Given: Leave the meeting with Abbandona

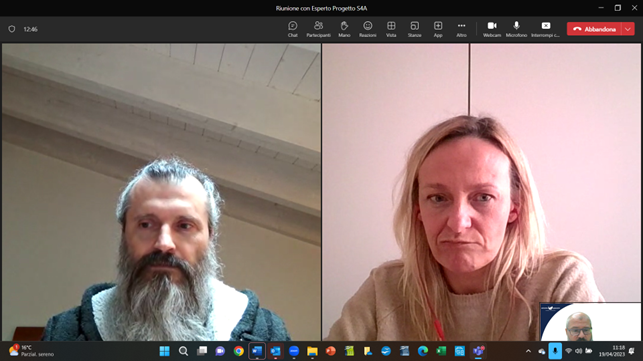Looking at the screenshot, I should 595,29.
